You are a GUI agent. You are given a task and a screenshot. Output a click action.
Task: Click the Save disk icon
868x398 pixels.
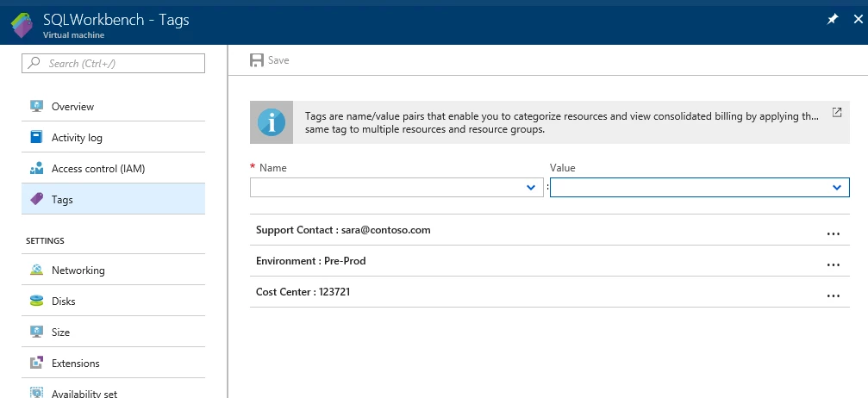coord(256,60)
